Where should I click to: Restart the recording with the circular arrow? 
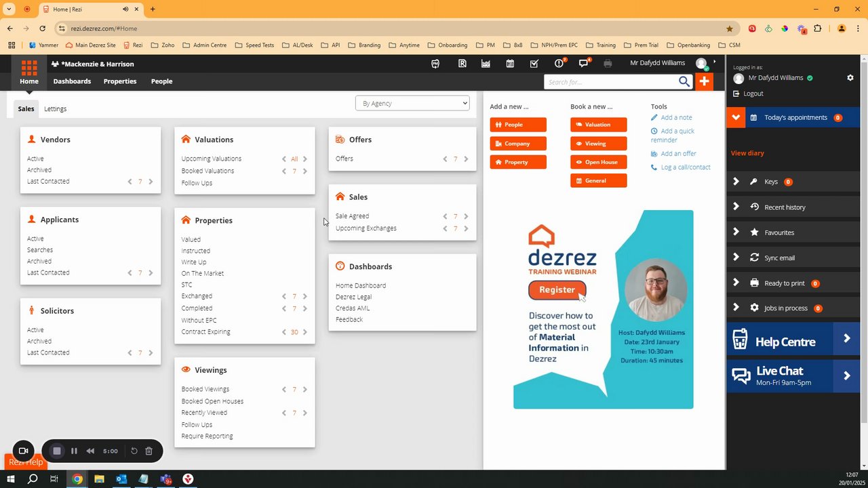click(x=134, y=451)
